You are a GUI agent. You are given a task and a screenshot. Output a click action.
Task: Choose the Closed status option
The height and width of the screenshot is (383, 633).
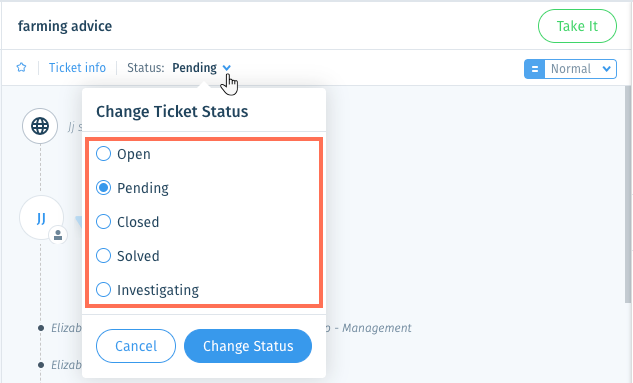[103, 222]
